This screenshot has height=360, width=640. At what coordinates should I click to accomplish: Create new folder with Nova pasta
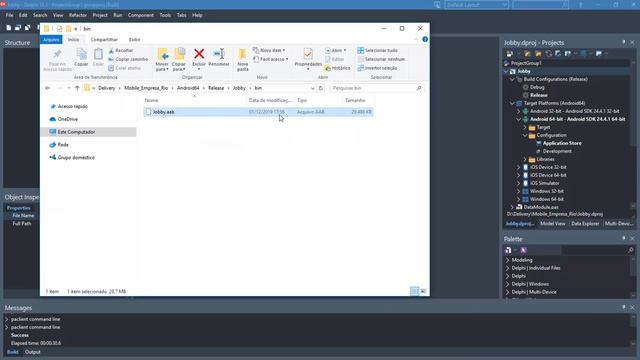click(242, 60)
